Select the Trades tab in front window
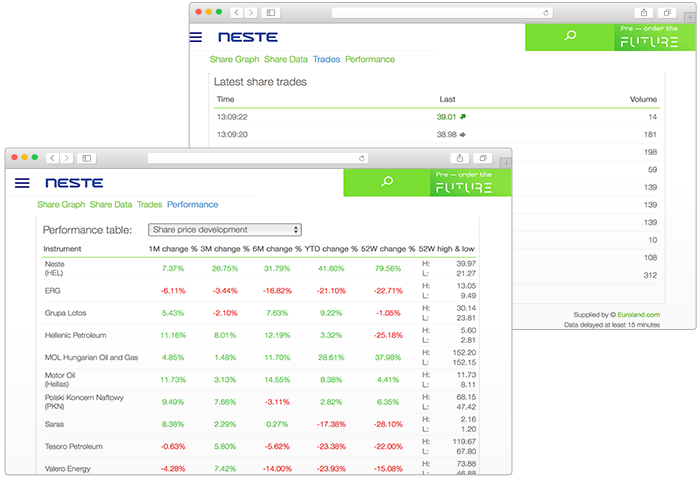Viewport: 700px width, 479px height. pos(149,204)
